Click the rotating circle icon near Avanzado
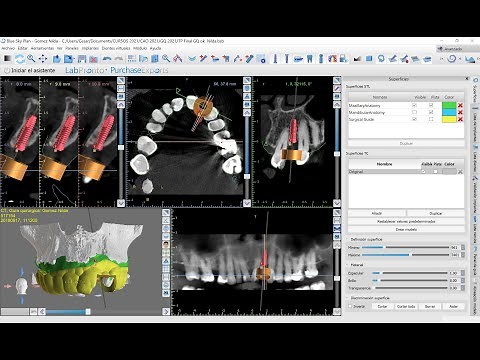 (x=452, y=59)
